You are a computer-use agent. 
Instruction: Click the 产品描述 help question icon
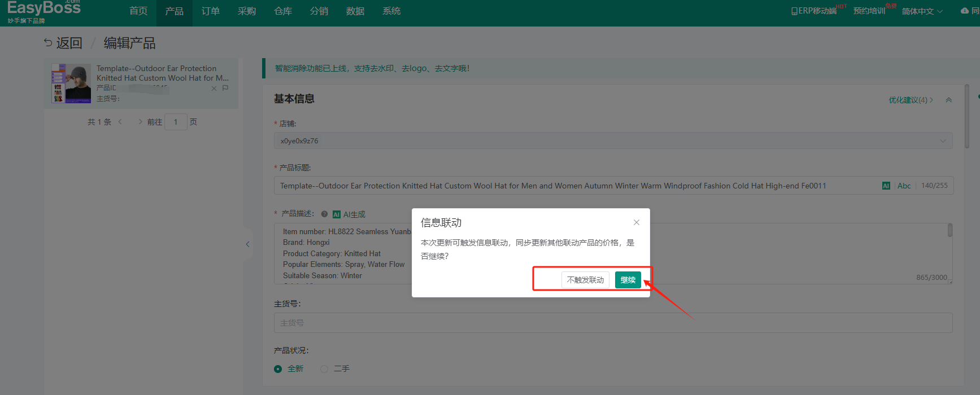pos(324,214)
